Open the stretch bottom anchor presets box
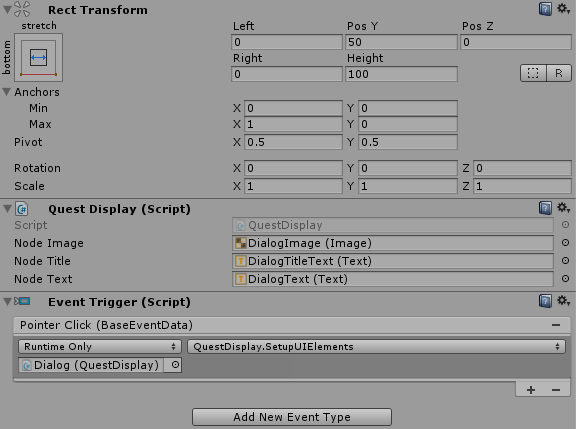This screenshot has width=576, height=429. pyautogui.click(x=39, y=58)
